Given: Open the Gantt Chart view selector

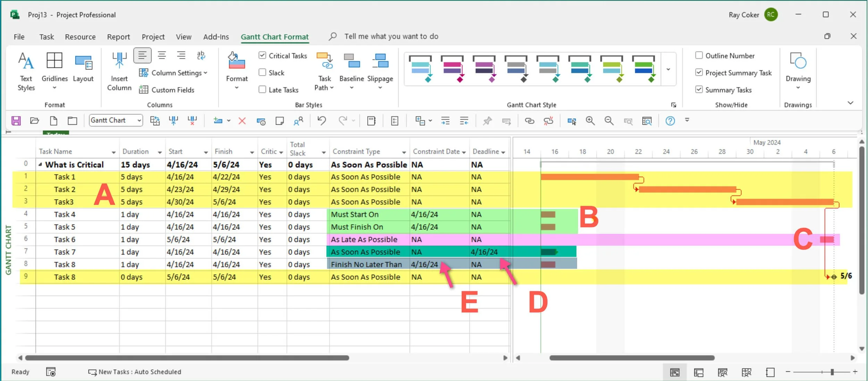Looking at the screenshot, I should (116, 121).
